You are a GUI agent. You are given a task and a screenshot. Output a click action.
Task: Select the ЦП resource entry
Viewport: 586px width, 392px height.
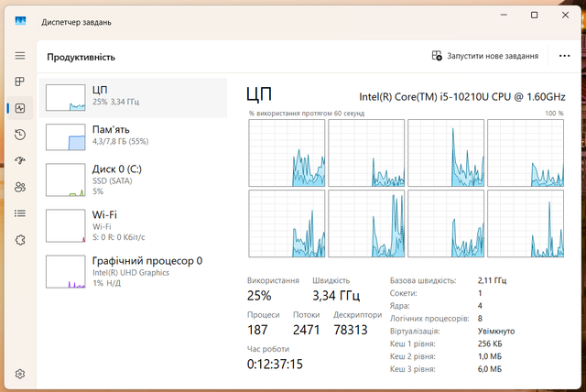point(133,98)
